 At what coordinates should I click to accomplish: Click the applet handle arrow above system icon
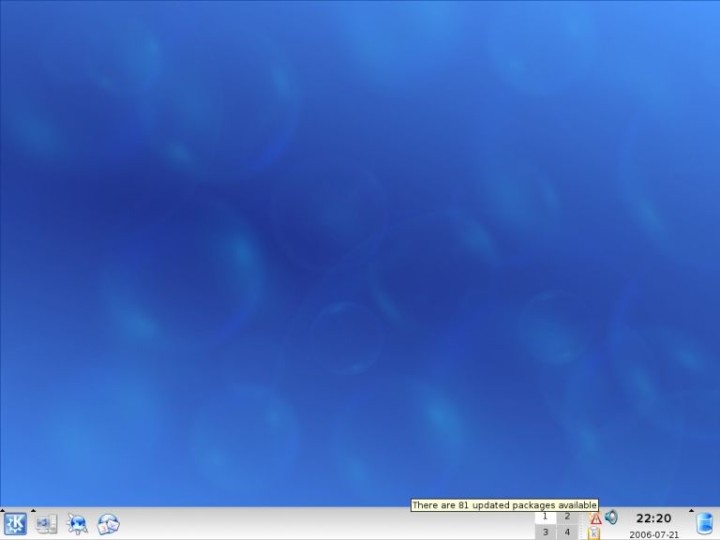pyautogui.click(x=33, y=510)
